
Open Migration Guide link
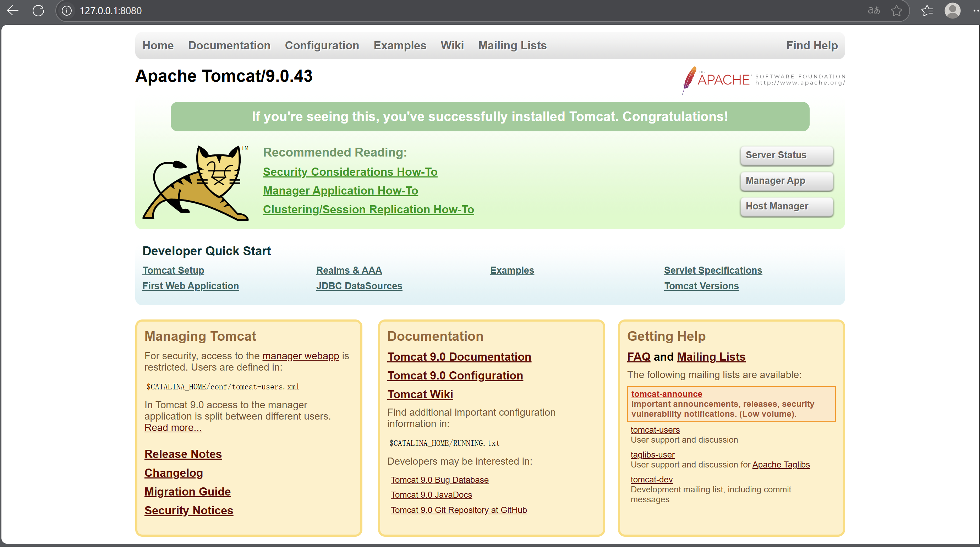coord(187,492)
